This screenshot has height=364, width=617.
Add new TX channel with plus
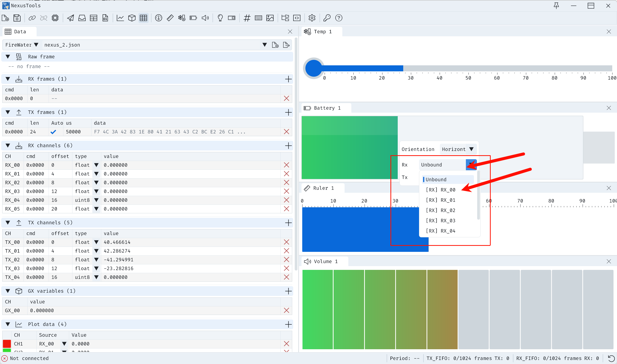tap(288, 223)
